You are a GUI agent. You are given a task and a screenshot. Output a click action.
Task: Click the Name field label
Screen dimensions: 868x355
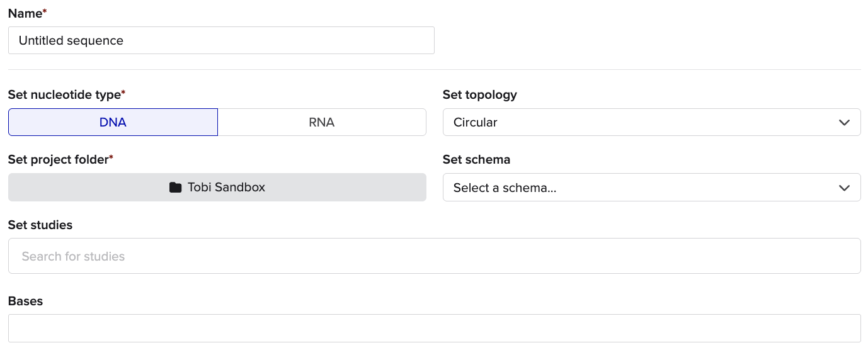(x=25, y=13)
